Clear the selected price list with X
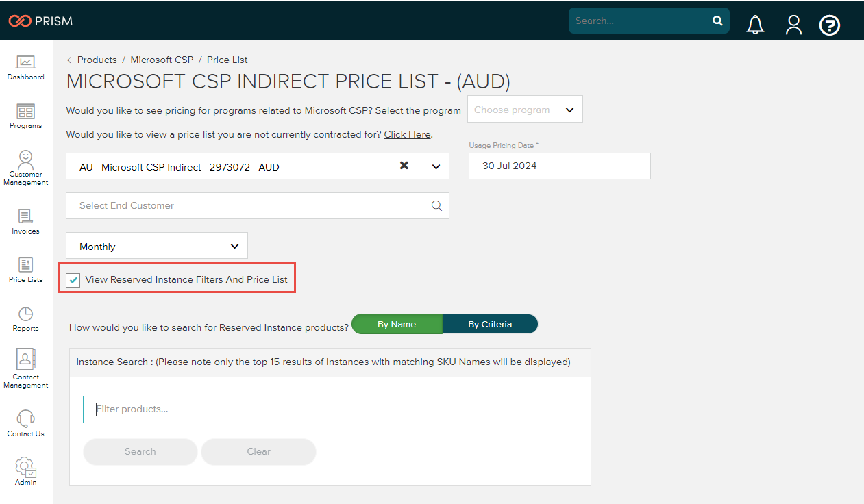 click(404, 166)
